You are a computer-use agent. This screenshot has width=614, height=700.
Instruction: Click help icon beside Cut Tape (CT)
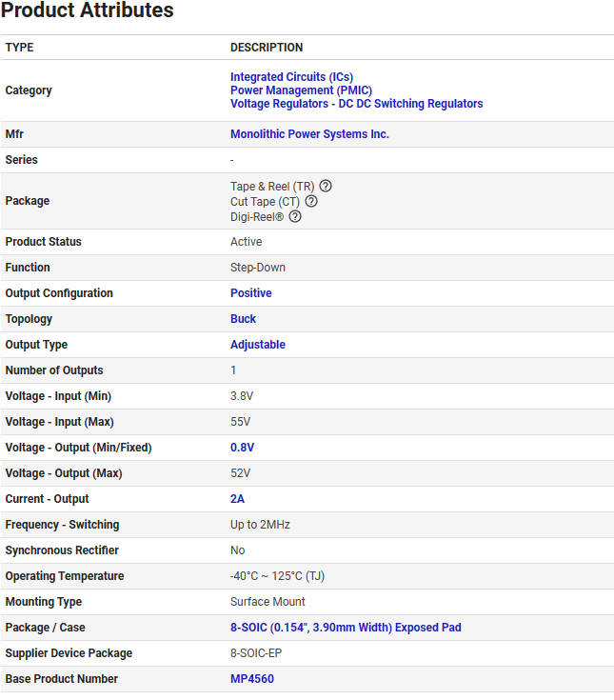coord(311,201)
